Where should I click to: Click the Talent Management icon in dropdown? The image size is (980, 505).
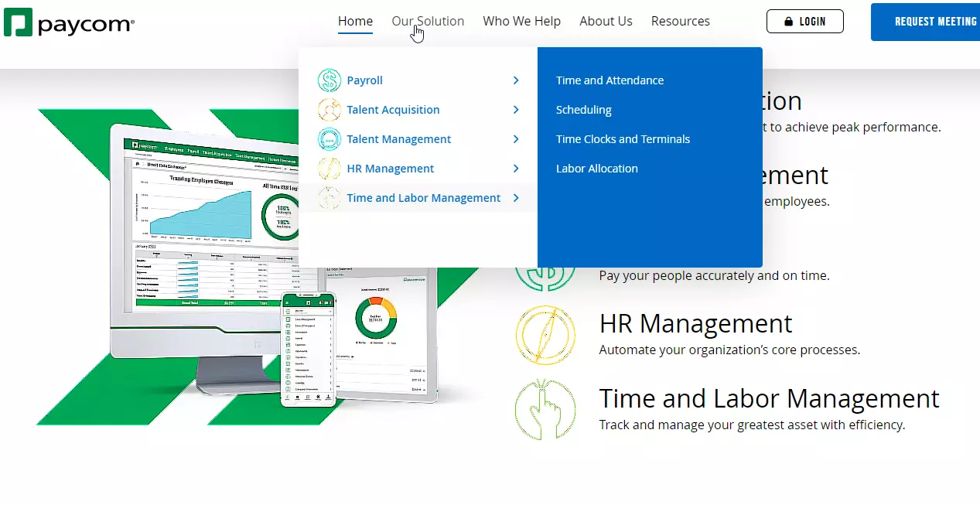click(329, 139)
